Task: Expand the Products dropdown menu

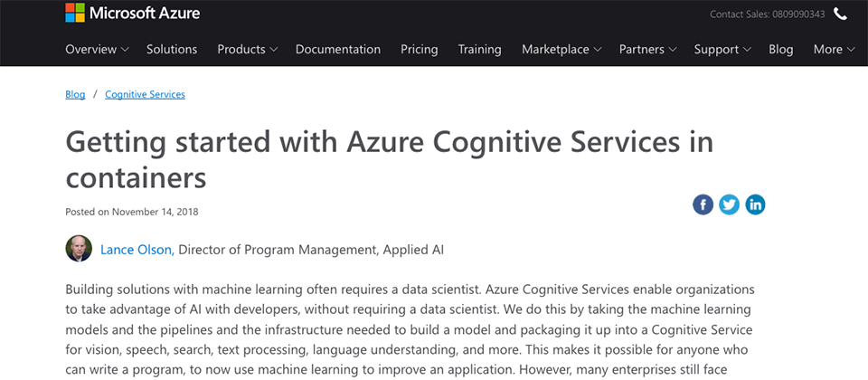Action: [247, 49]
